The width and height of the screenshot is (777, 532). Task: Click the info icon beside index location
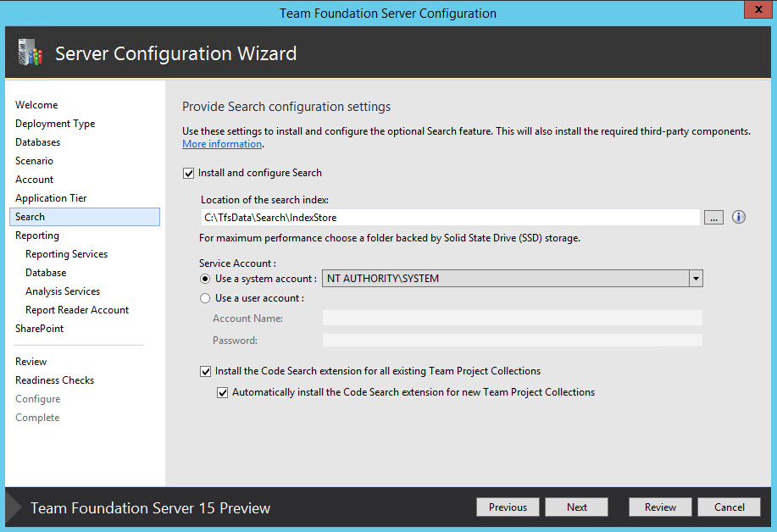pyautogui.click(x=738, y=217)
